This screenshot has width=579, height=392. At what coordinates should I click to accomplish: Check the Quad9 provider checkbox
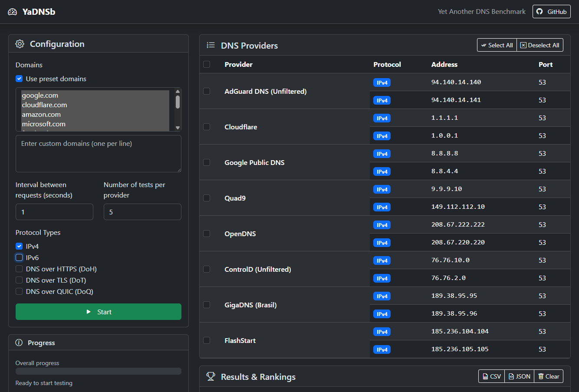pos(207,198)
